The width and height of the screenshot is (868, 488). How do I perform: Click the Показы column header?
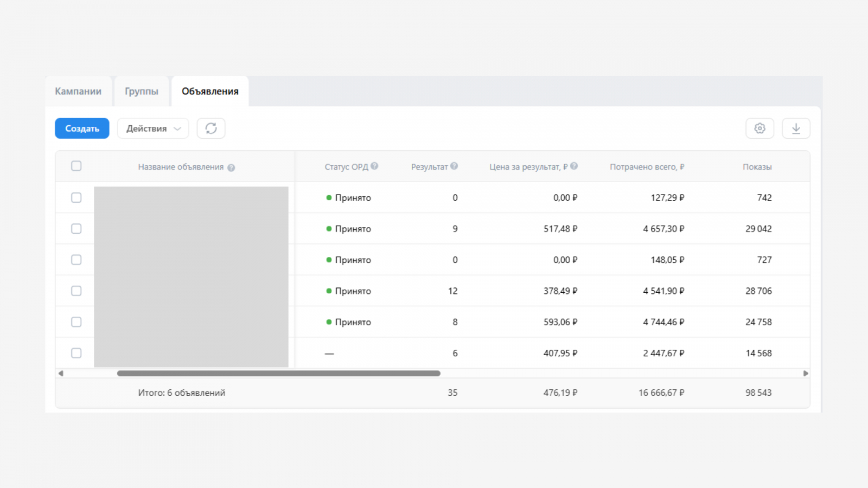(x=757, y=167)
